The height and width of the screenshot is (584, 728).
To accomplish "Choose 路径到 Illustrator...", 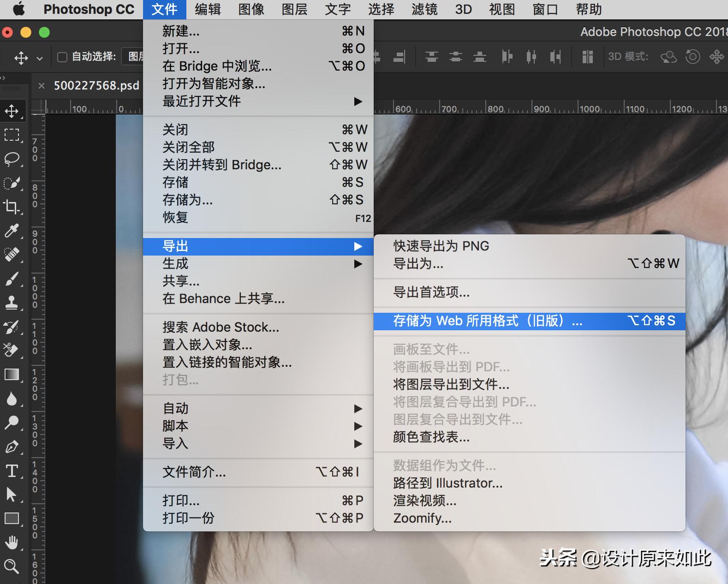I will [530, 483].
